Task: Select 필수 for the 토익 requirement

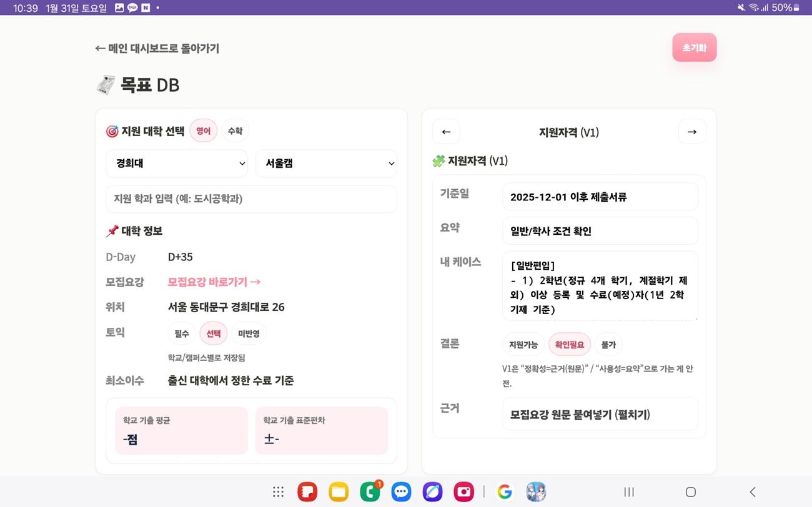Action: click(181, 333)
